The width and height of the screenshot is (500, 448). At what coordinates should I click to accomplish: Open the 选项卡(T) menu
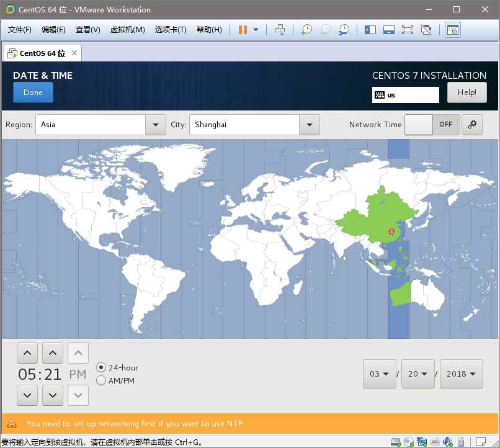tap(171, 30)
